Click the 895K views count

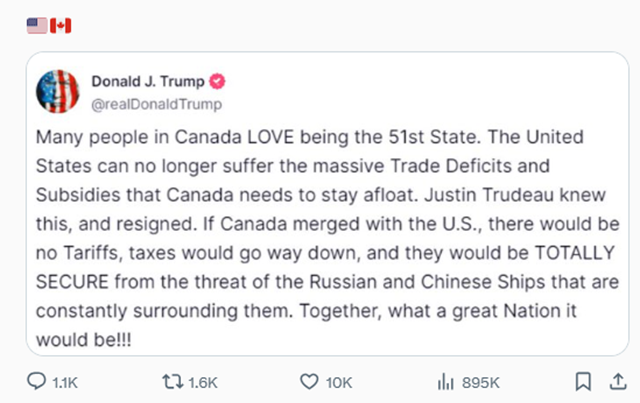tap(478, 382)
